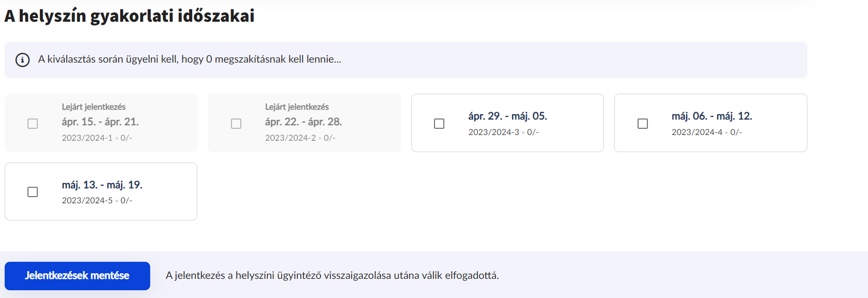Click the máj. 06. - máj. 12. date label
The height and width of the screenshot is (298, 868).
point(712,116)
